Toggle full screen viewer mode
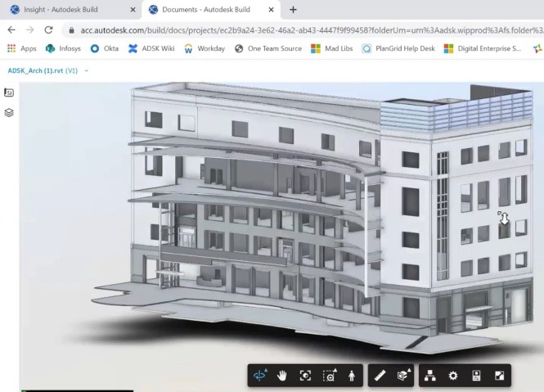This screenshot has height=392, width=544. 499,376
